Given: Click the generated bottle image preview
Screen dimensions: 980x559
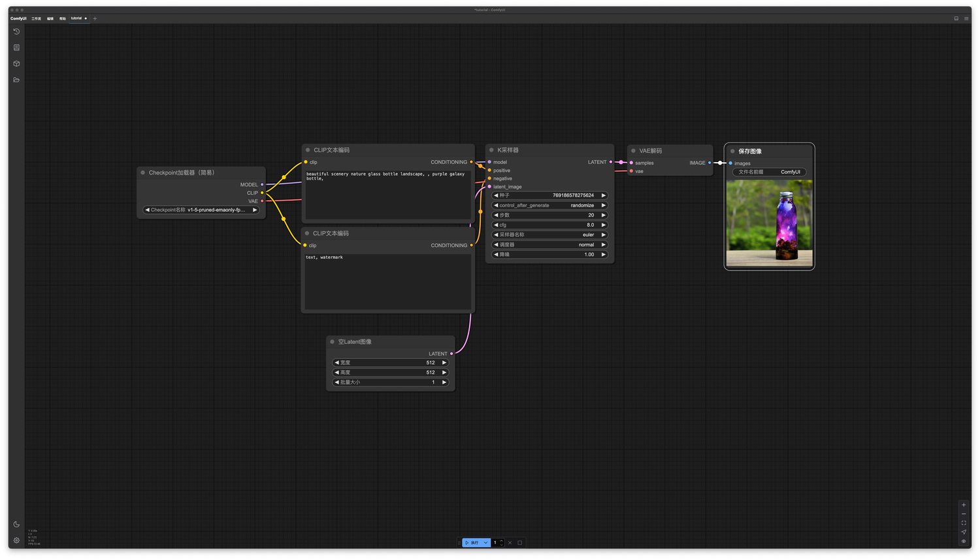Looking at the screenshot, I should point(770,223).
